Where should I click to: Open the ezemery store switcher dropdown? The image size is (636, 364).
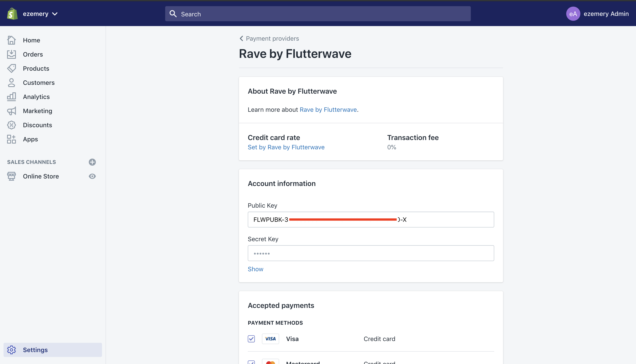pos(40,14)
